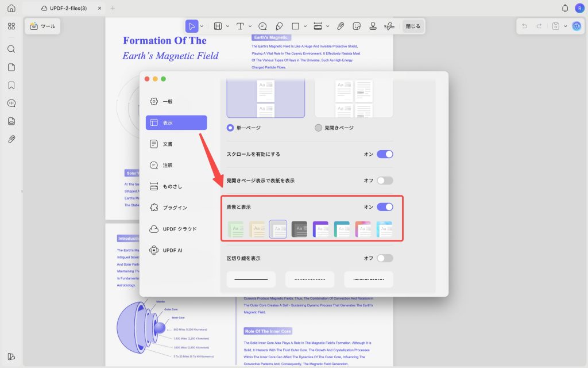Open dropdown arrow next to highlight tool

tap(227, 26)
